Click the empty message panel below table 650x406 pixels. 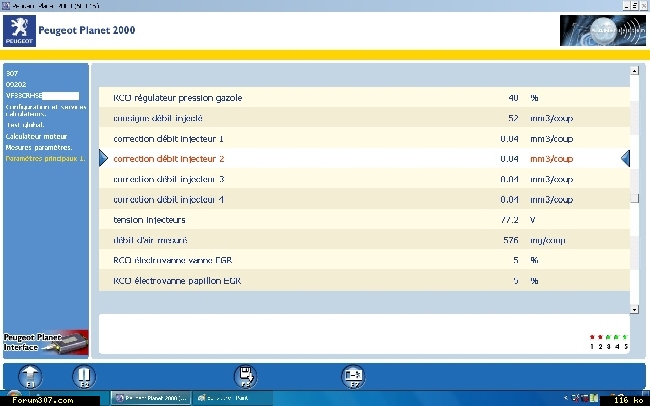point(364,334)
